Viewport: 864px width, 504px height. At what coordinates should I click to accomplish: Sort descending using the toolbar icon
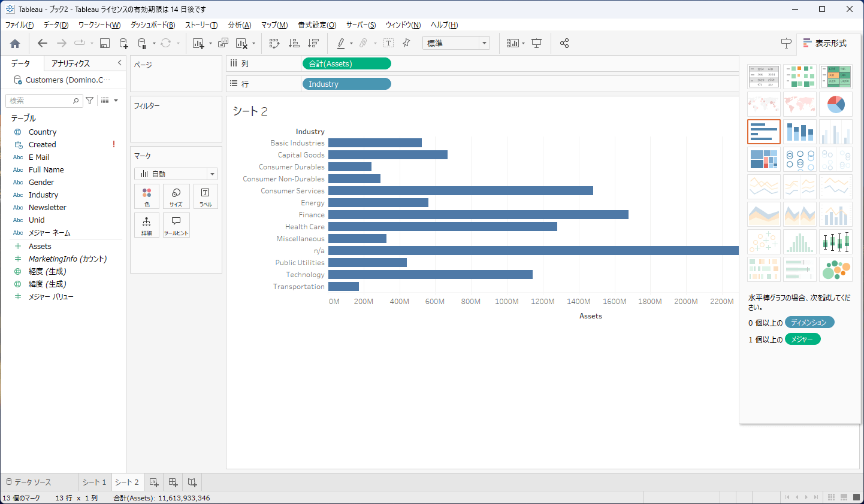pos(313,43)
